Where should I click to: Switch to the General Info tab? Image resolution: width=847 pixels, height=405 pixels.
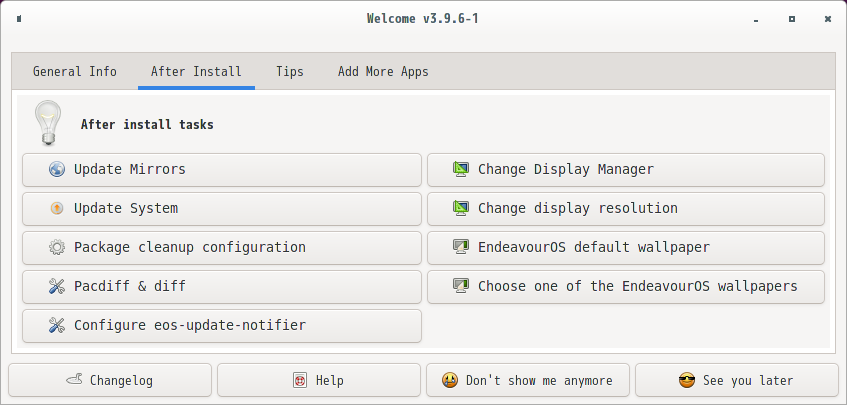[x=75, y=71]
